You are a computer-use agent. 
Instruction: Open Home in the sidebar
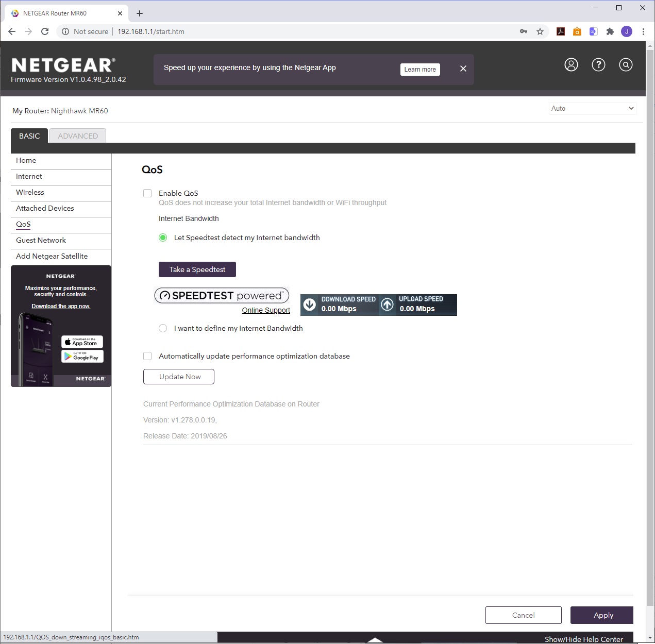pos(61,161)
